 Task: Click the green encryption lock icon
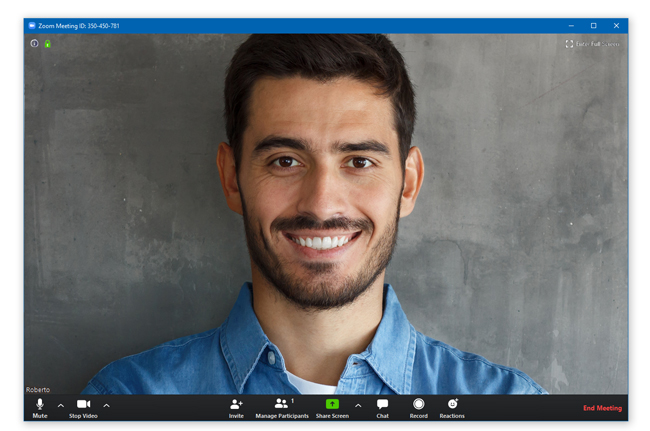[47, 43]
